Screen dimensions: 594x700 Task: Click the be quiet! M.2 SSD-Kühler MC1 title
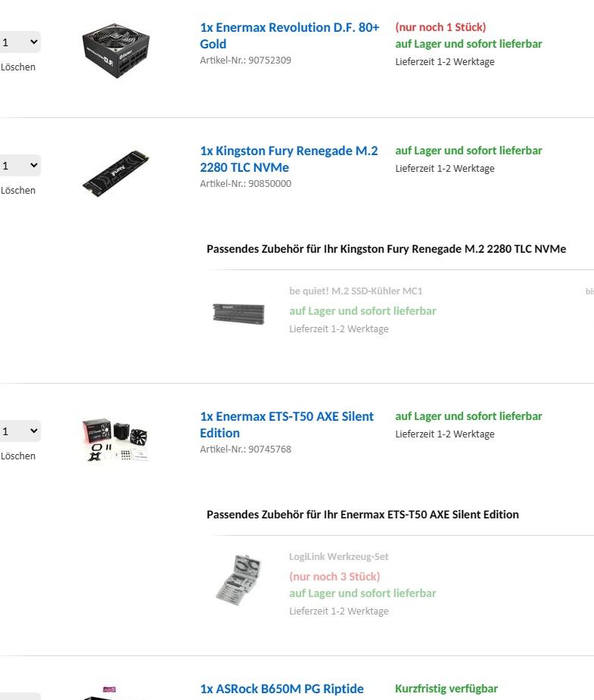tap(356, 291)
